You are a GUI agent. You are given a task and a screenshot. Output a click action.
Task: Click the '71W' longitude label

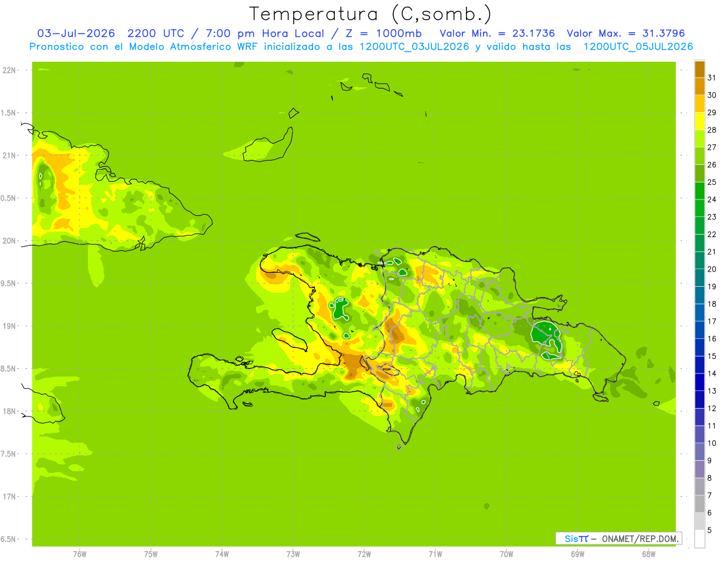point(435,554)
